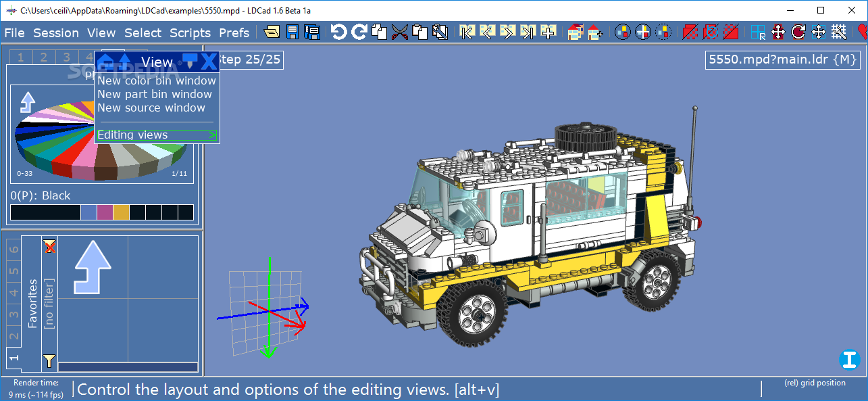The height and width of the screenshot is (401, 868).
Task: Open a model file with folder icon
Action: click(x=272, y=32)
